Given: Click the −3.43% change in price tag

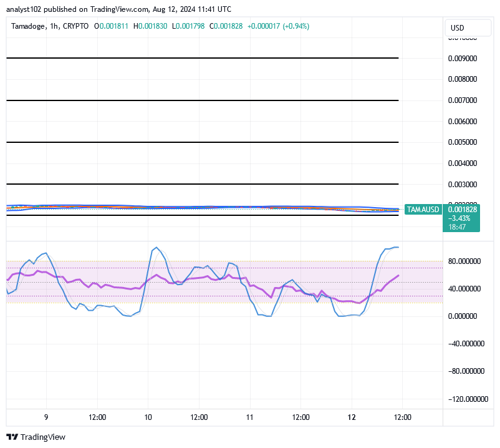Looking at the screenshot, I should [x=459, y=218].
